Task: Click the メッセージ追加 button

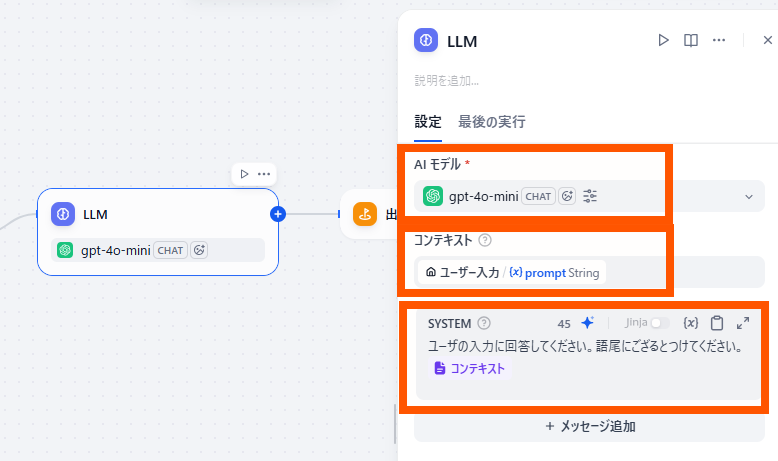Action: (x=589, y=426)
